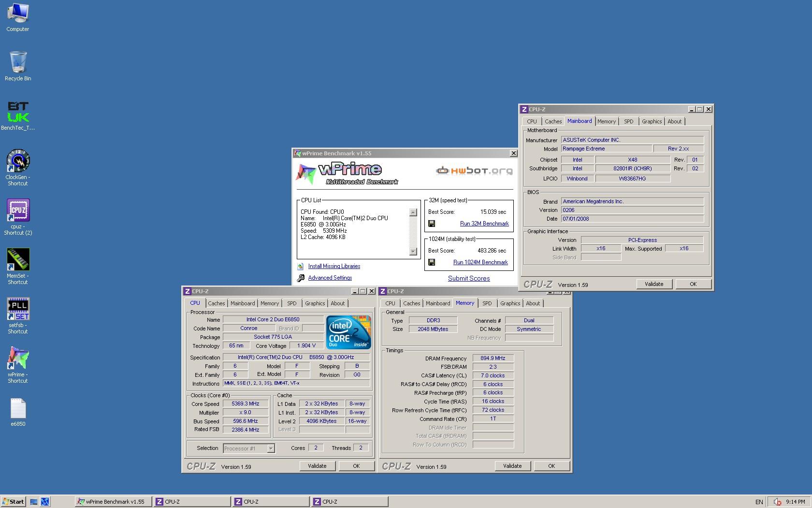This screenshot has height=508, width=812.
Task: Click the EN language indicator in tray
Action: (759, 502)
